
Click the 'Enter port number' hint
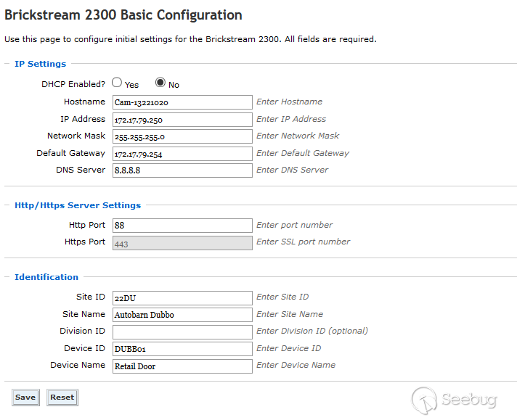[294, 225]
